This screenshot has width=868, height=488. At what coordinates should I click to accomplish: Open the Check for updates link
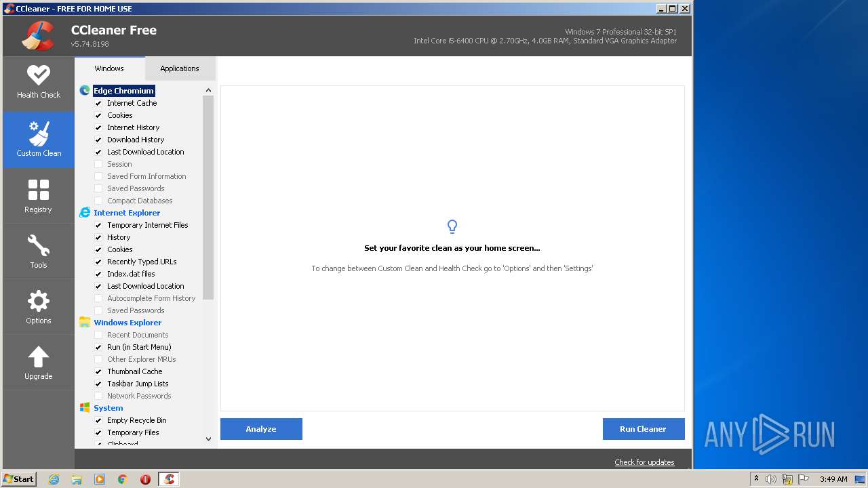[x=644, y=462]
